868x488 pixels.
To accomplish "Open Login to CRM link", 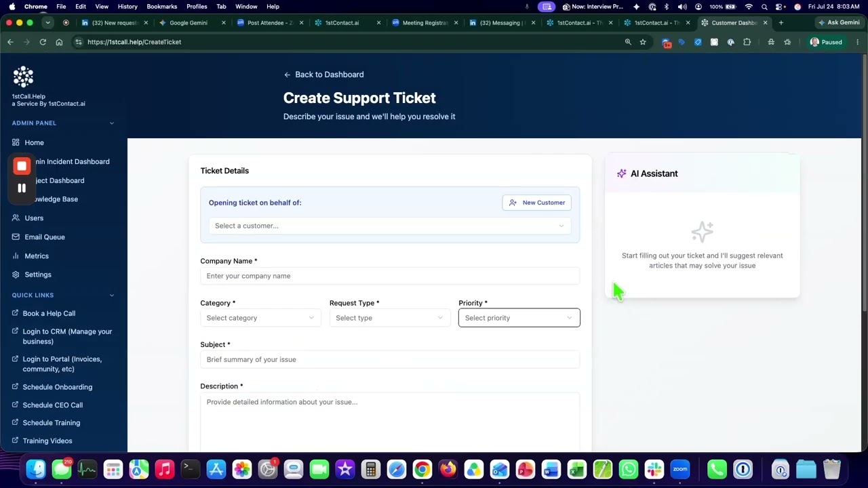I will tap(67, 336).
